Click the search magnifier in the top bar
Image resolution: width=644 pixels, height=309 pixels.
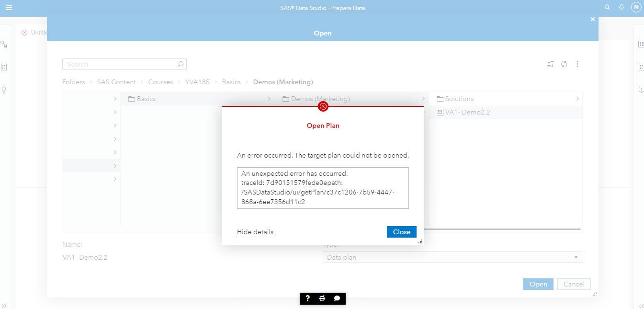tap(607, 7)
